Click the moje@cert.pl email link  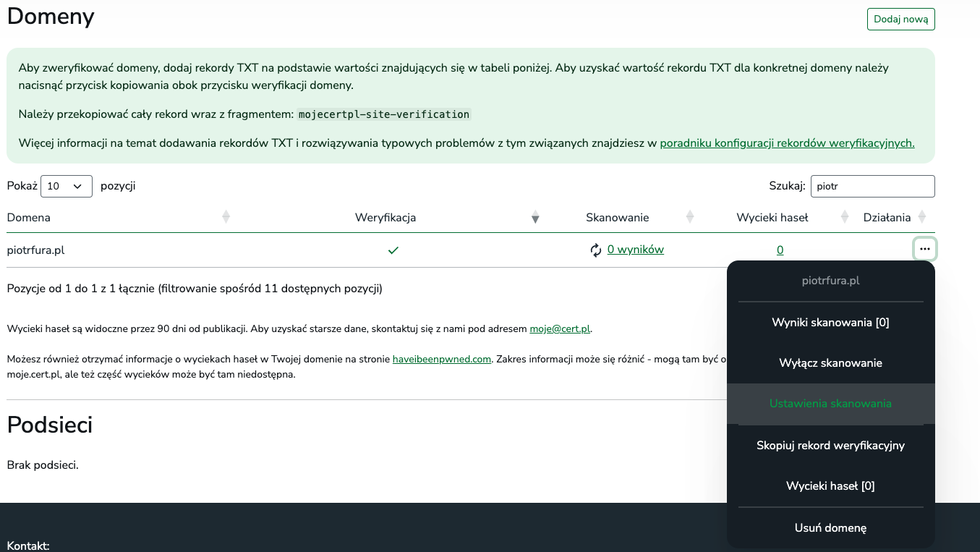[560, 328]
